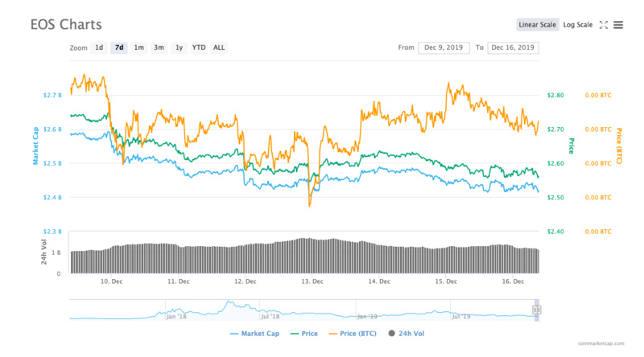The height and width of the screenshot is (357, 644).
Task: Set zoom range to 1m
Action: (x=138, y=47)
